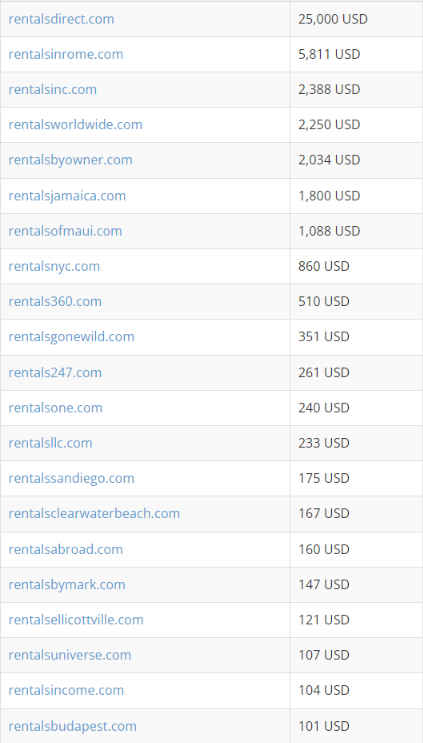This screenshot has height=743, width=423.
Task: Open rentalsnyc.com entry
Action: pos(54,266)
